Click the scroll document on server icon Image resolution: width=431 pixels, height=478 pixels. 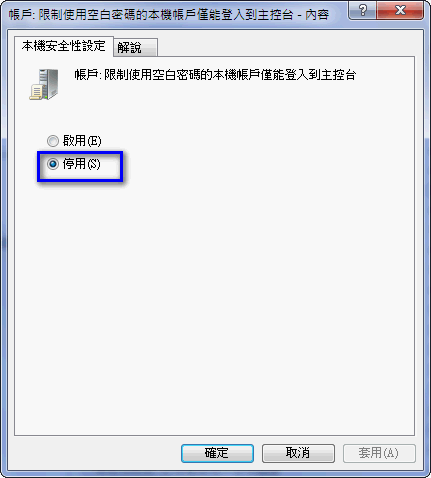[x=35, y=92]
